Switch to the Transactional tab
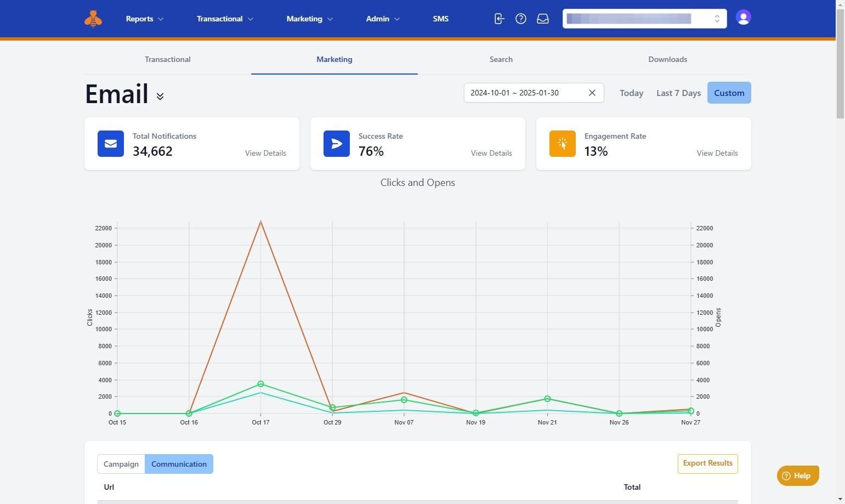The width and height of the screenshot is (845, 504). pos(167,59)
